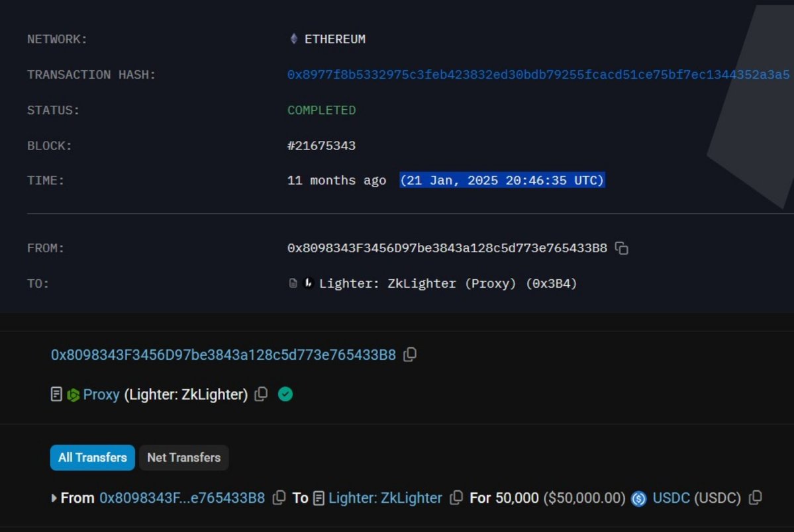Copy the FROM address in details panel
The width and height of the screenshot is (794, 532).
pyautogui.click(x=621, y=248)
